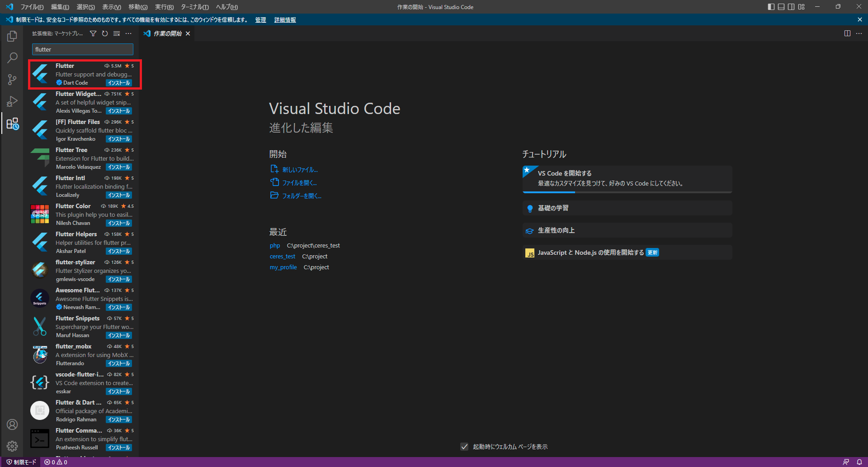This screenshot has height=467, width=868.
Task: Split the editor to the right
Action: pyautogui.click(x=847, y=33)
